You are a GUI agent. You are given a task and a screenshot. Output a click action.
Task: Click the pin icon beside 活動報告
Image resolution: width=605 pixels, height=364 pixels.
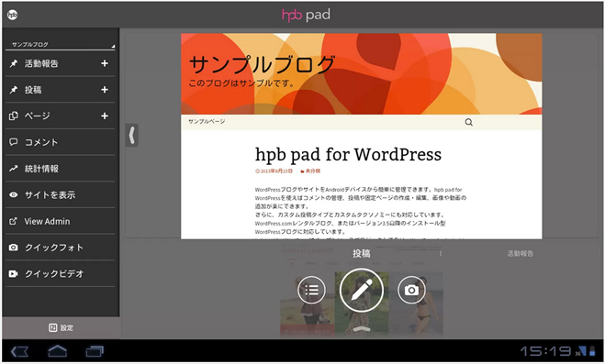pos(14,63)
